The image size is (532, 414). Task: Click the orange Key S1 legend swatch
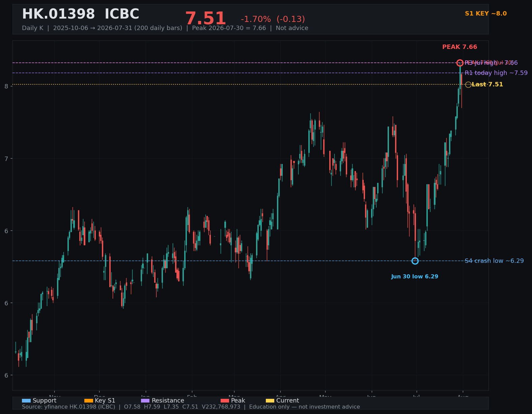(89, 401)
